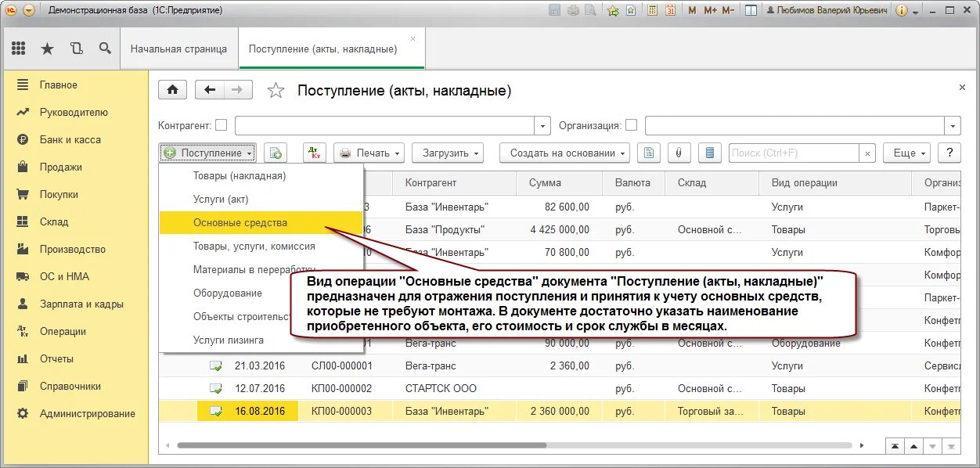Expand the Еще menu dropdown

[x=906, y=153]
